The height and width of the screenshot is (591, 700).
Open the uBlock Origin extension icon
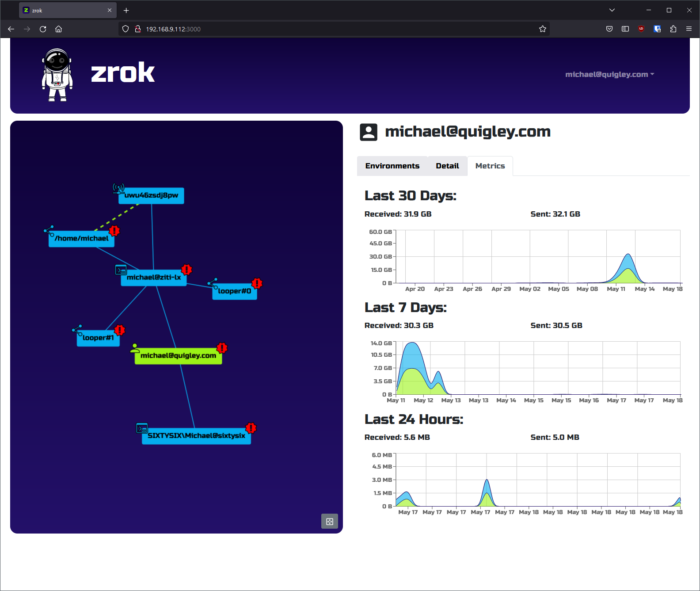[641, 29]
